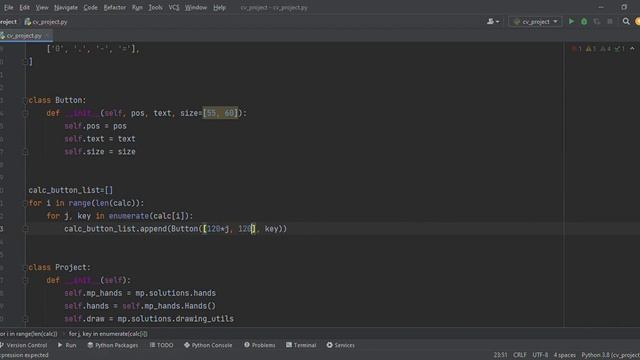Open the Python 3.8 interpreter selector
Image resolution: width=640 pixels, height=360 pixels.
point(611,355)
